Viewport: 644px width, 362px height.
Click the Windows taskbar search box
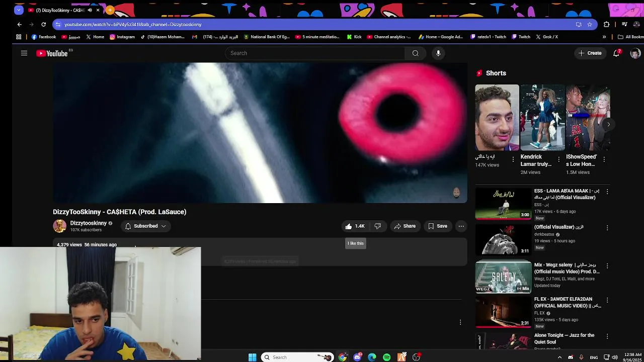click(x=297, y=357)
